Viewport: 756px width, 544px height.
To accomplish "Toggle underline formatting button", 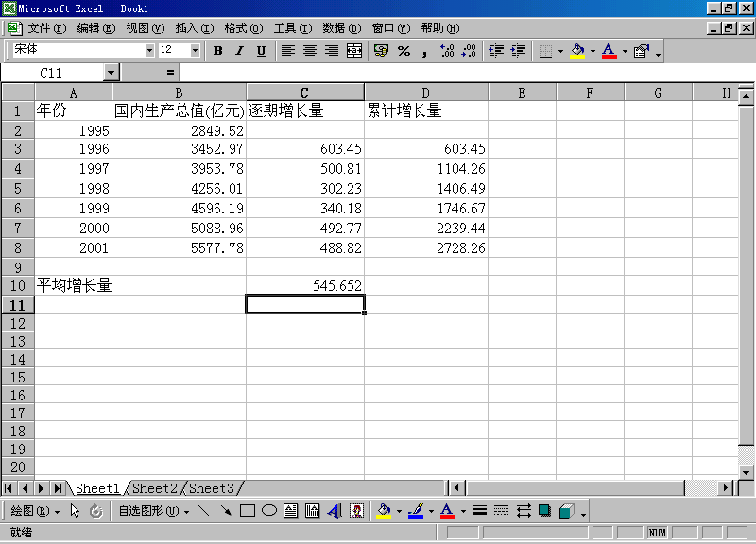I will click(261, 51).
